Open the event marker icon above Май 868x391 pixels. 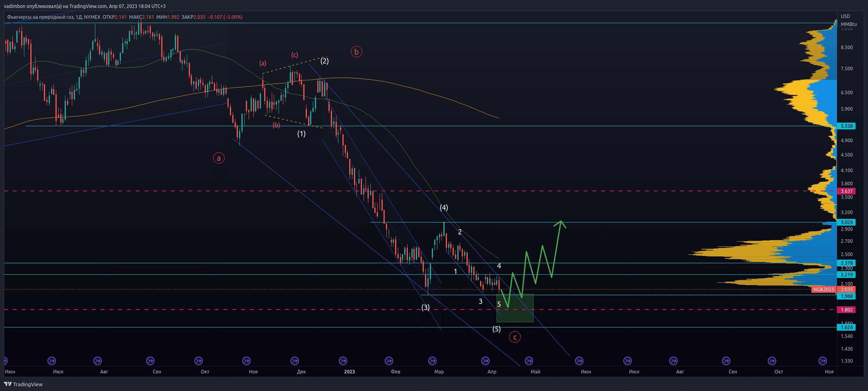coord(529,361)
